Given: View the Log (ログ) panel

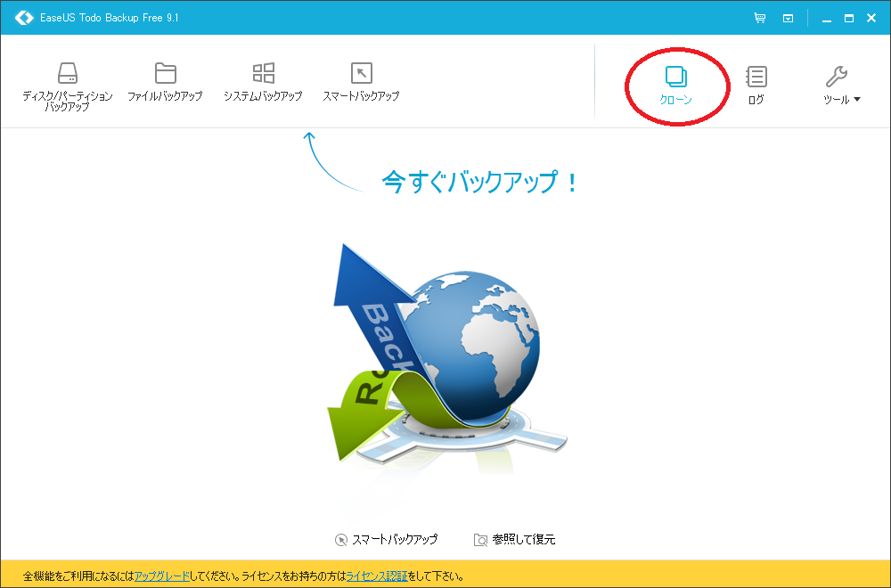Looking at the screenshot, I should [x=756, y=86].
